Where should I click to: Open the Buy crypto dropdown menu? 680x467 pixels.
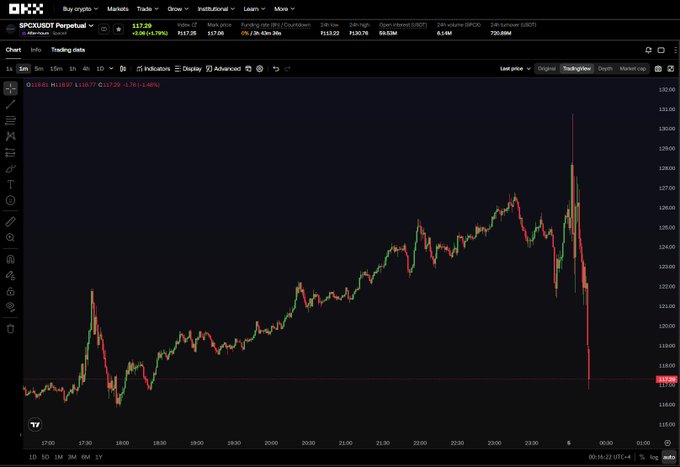(80, 9)
